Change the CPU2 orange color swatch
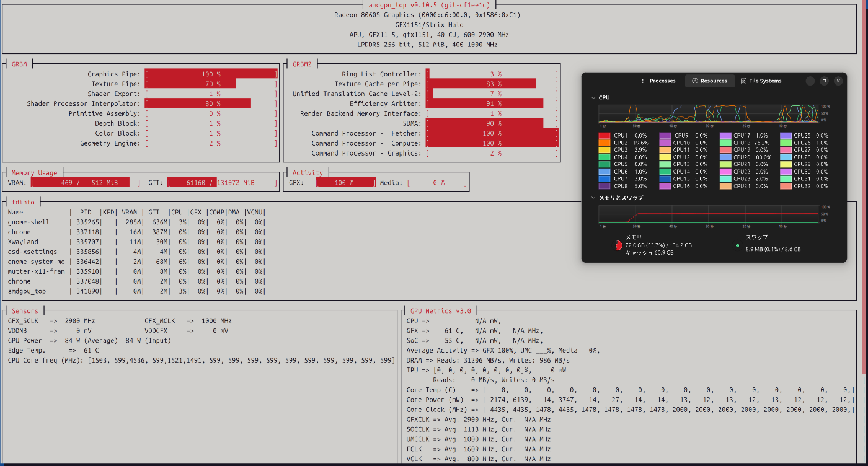868x466 pixels. (604, 143)
